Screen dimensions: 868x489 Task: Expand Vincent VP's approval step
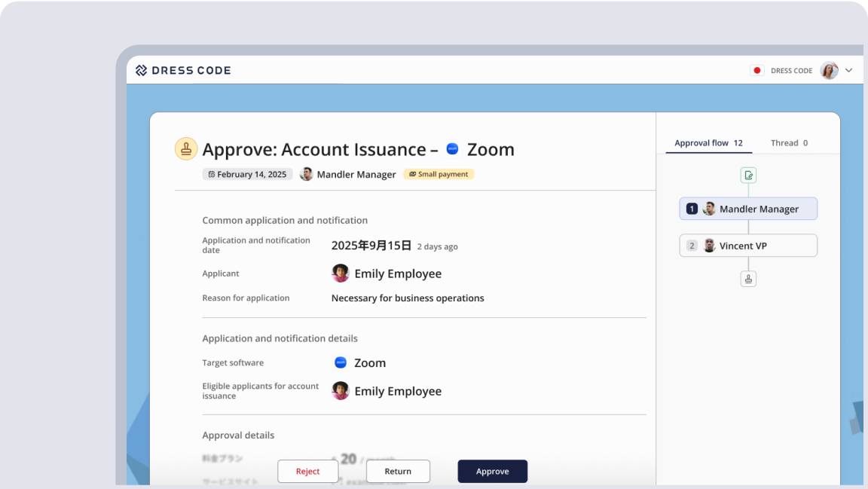(x=747, y=245)
